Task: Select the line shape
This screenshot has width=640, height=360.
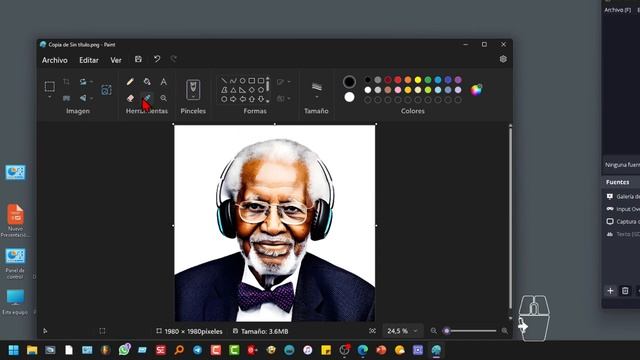Action: tap(224, 80)
